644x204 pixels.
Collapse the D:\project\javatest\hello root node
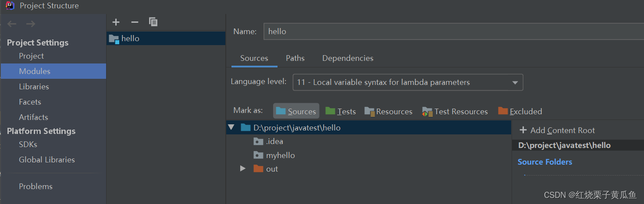pyautogui.click(x=231, y=128)
